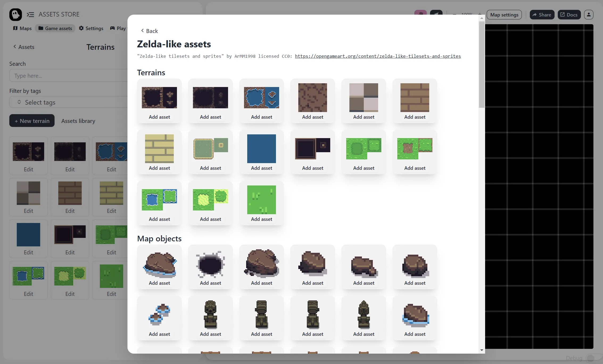This screenshot has height=364, width=603.
Task: Add the brown brick wall terrain asset
Action: (415, 117)
